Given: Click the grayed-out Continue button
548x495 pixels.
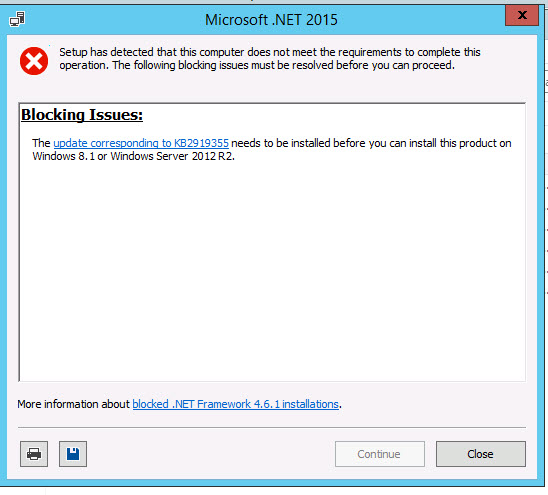Looking at the screenshot, I should tap(380, 454).
